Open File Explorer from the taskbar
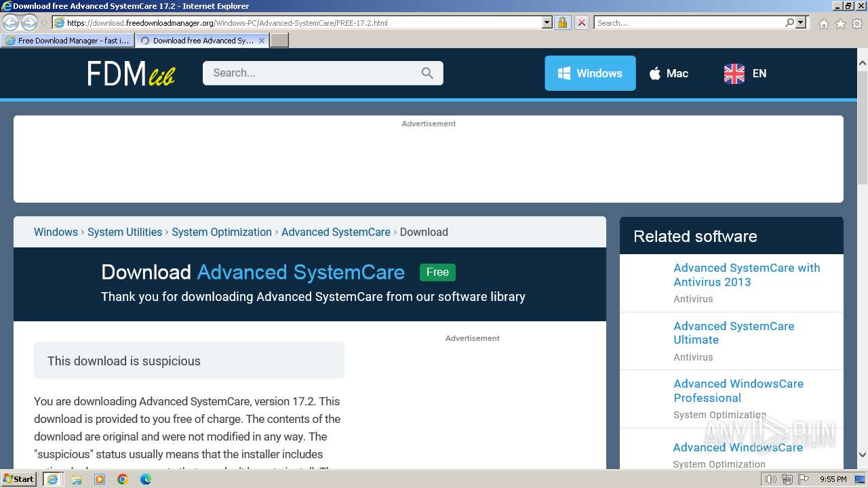Screen dimensions: 868x488 (76, 479)
